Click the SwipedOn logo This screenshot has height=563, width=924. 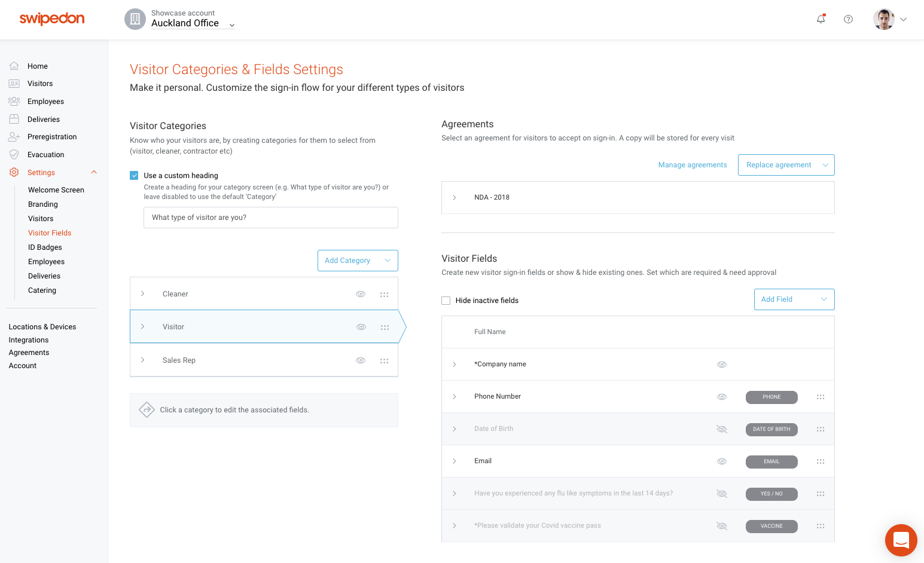pos(52,19)
